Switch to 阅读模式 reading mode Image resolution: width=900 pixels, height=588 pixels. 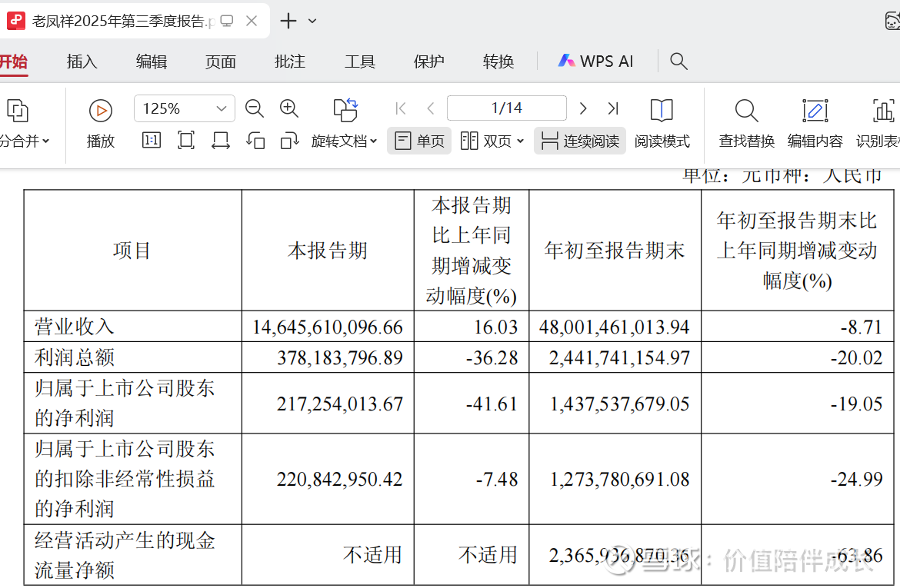tap(662, 123)
